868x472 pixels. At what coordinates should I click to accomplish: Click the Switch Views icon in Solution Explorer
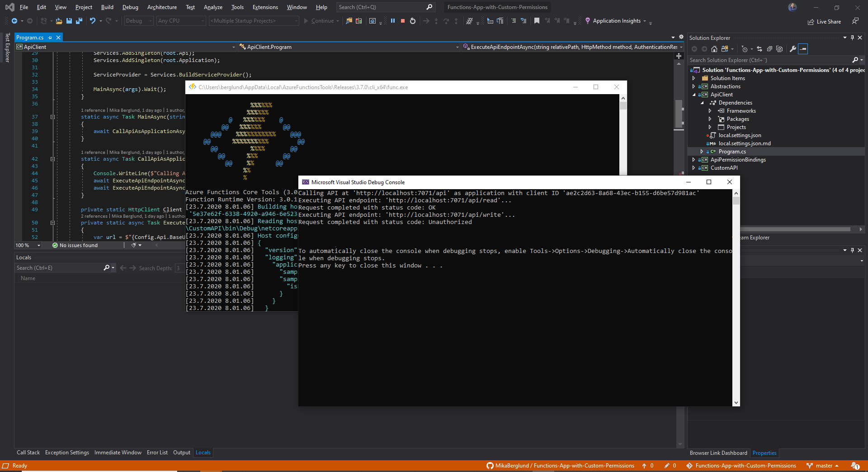pyautogui.click(x=725, y=49)
